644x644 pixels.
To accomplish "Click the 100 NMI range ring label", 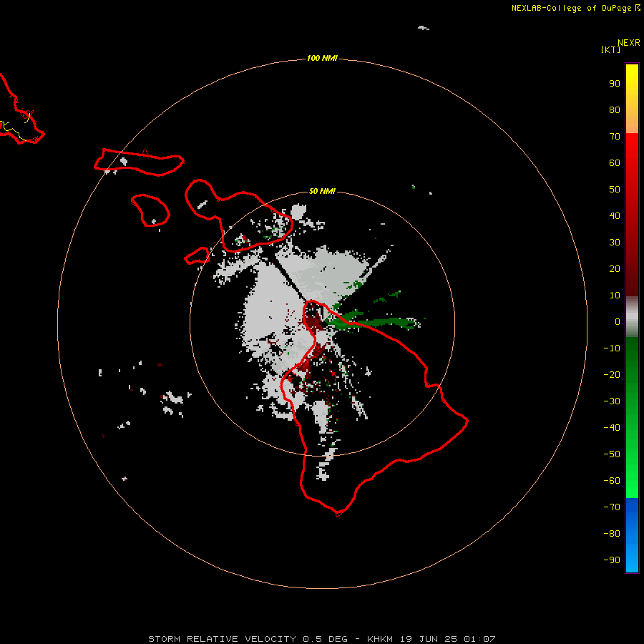I will (322, 59).
